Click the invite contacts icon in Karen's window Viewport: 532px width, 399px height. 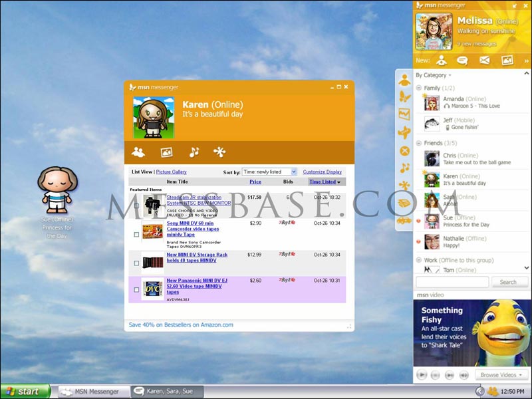138,152
